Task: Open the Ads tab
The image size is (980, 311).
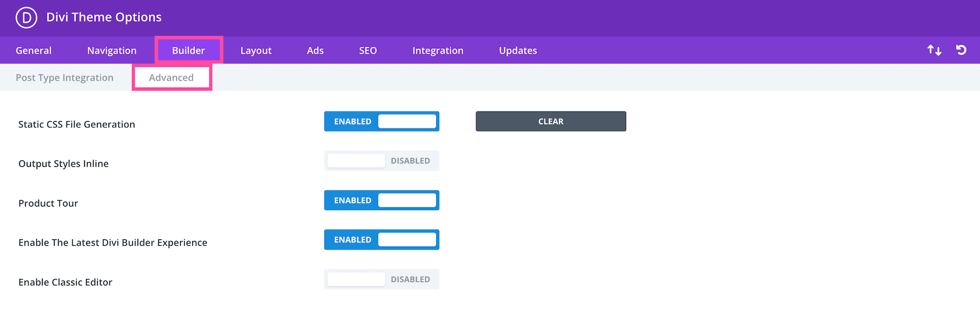Action: 315,51
